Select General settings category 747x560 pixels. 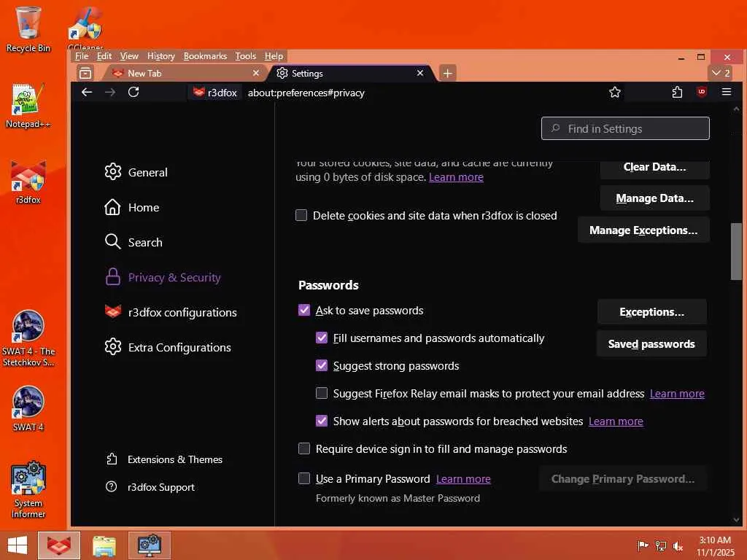[x=136, y=172]
